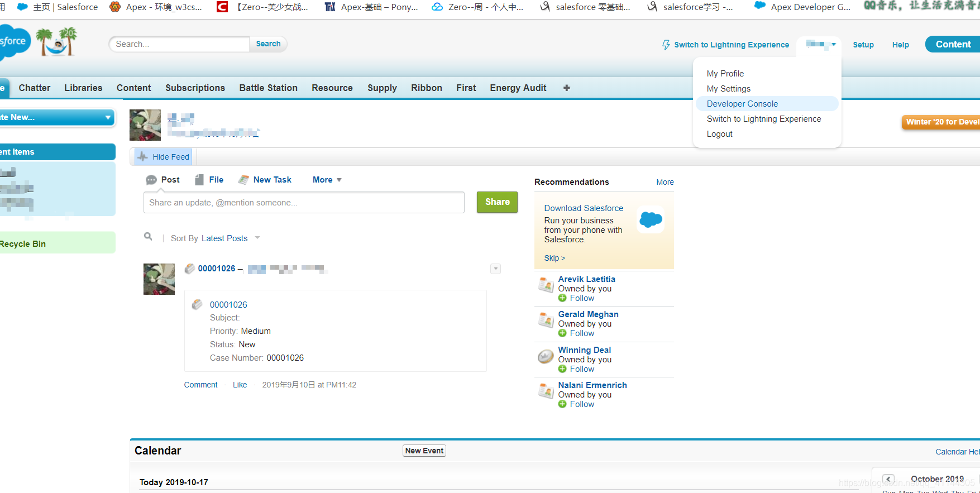Open the Winning Deal record link
This screenshot has height=493, width=980.
pyautogui.click(x=585, y=350)
